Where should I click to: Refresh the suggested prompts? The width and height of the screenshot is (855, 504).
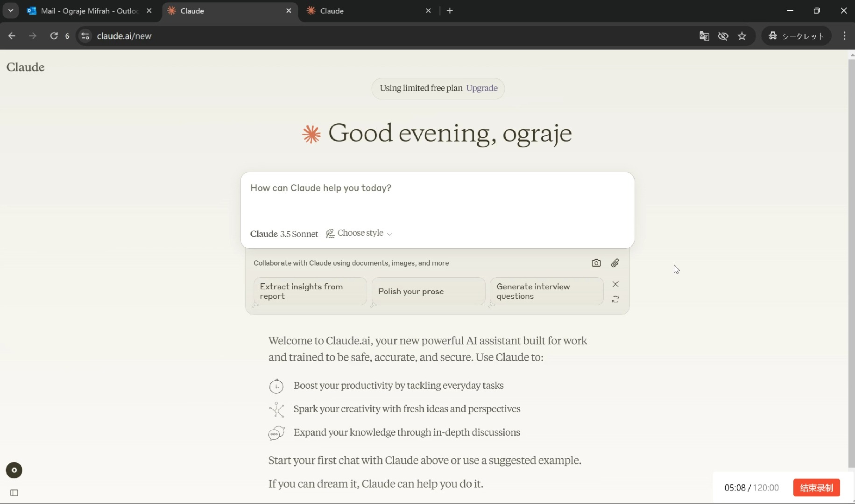615,299
